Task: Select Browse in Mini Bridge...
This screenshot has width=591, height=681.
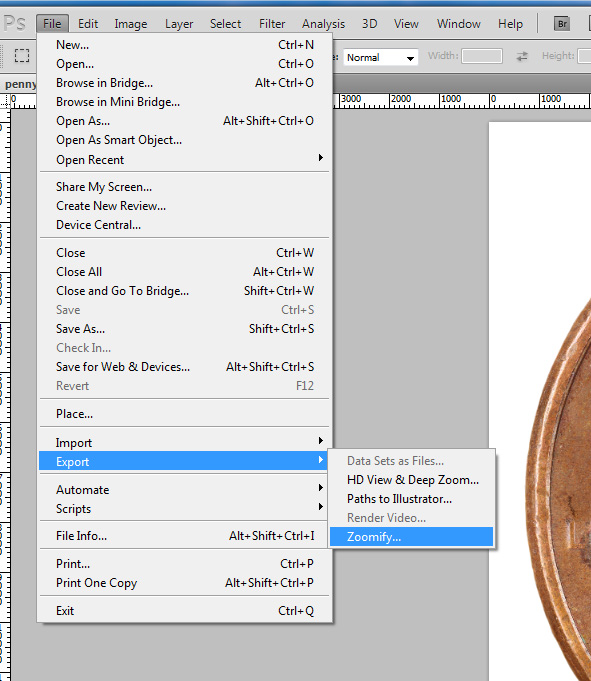Action: click(185, 102)
